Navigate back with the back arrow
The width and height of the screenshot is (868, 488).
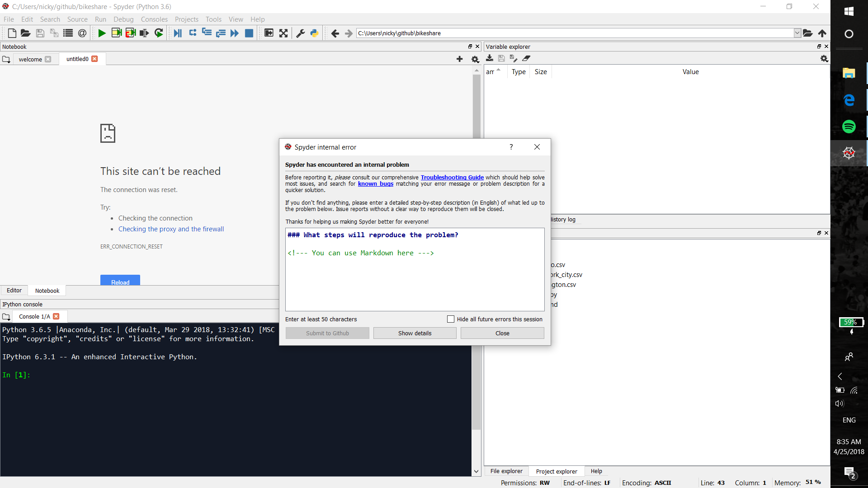pos(335,33)
